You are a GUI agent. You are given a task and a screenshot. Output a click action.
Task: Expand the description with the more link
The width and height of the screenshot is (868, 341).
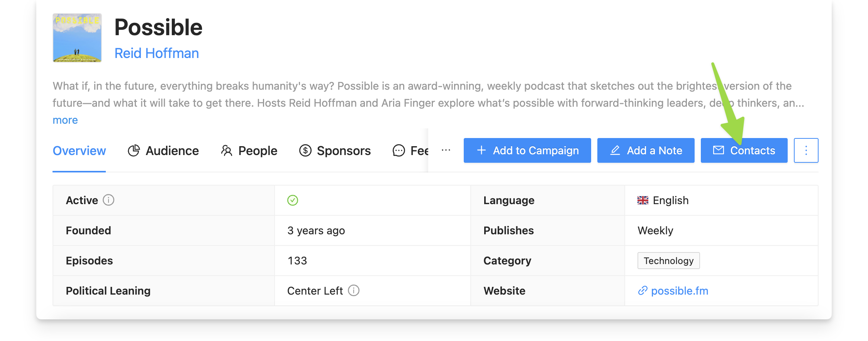65,120
